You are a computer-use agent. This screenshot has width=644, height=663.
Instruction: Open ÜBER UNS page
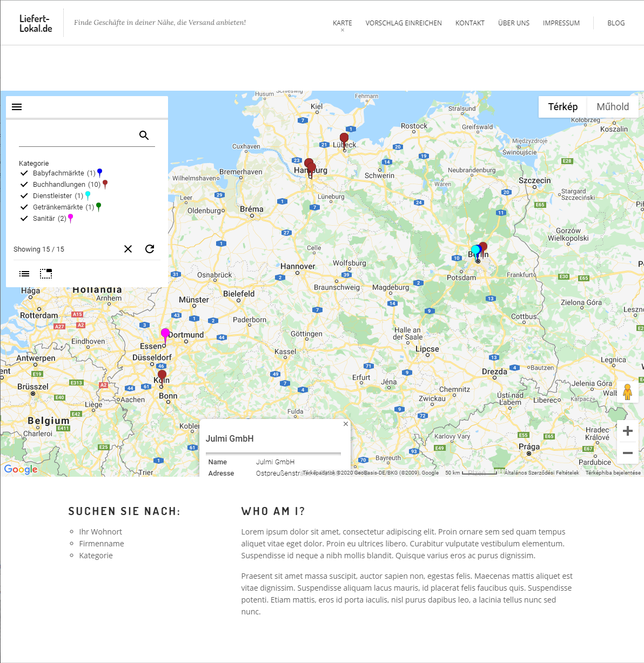(x=514, y=23)
